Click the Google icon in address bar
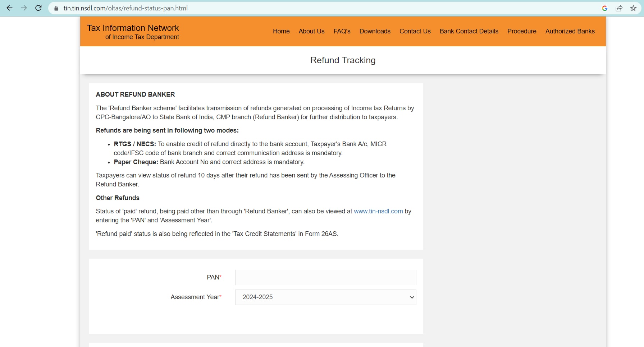Viewport: 644px width, 347px height. (604, 8)
